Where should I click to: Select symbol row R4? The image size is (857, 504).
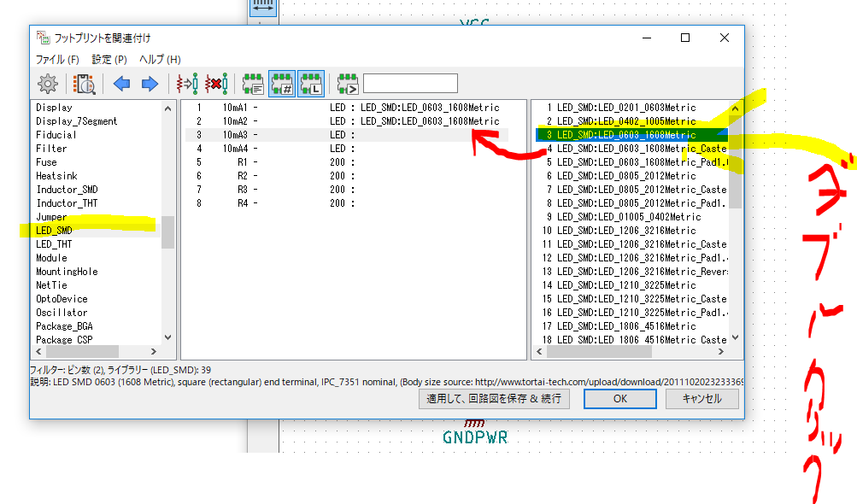tap(347, 202)
